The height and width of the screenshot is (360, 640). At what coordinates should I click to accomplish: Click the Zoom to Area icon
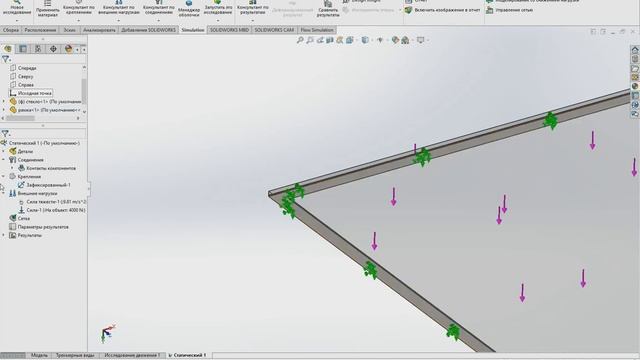[x=310, y=40]
